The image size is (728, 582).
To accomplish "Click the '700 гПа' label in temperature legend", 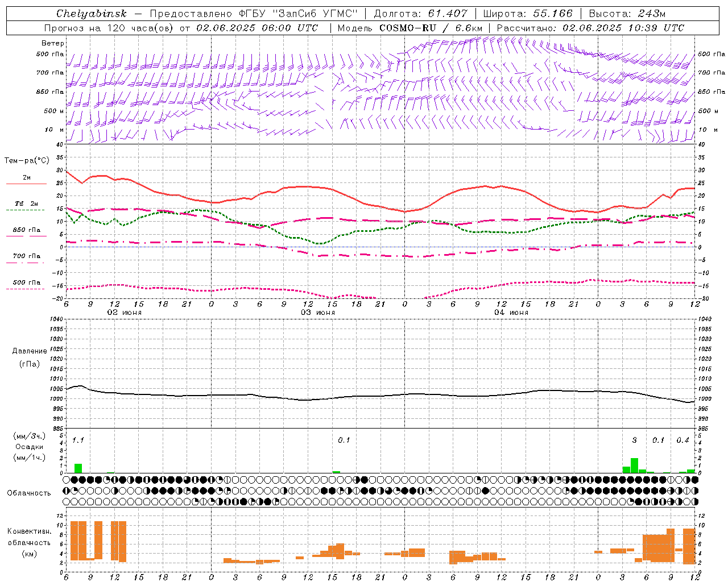I will (x=27, y=256).
